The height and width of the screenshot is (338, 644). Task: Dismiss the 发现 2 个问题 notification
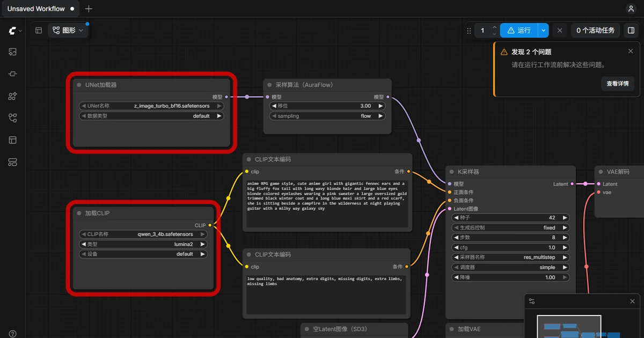click(631, 52)
